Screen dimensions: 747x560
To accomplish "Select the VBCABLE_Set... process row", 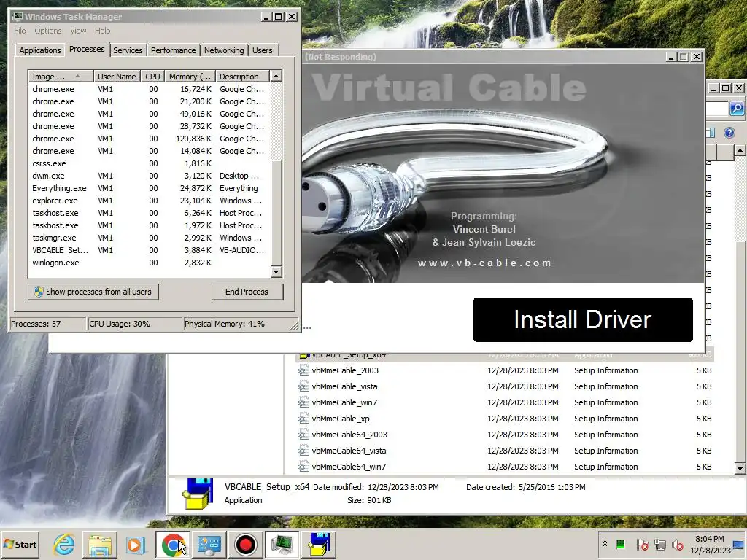I will tap(149, 250).
